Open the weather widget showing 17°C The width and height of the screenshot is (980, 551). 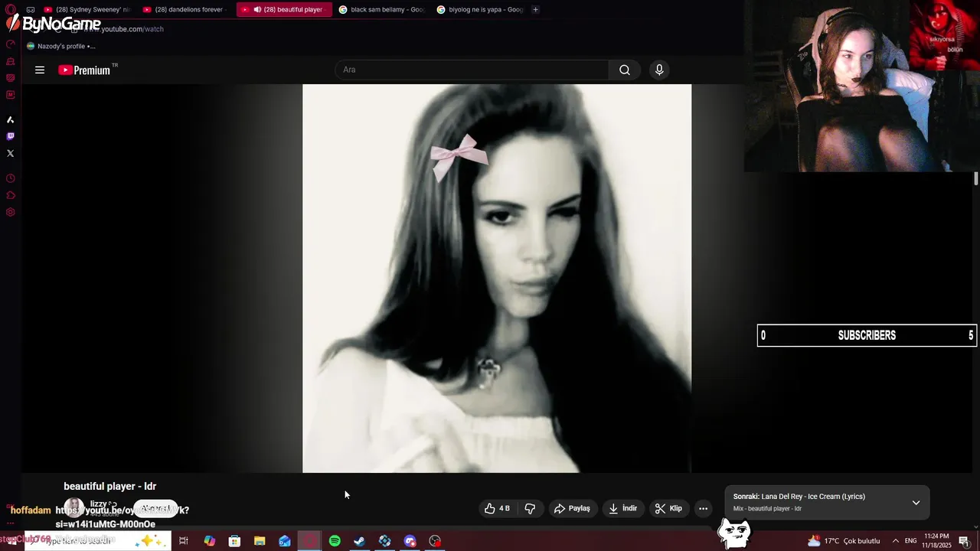pyautogui.click(x=844, y=541)
